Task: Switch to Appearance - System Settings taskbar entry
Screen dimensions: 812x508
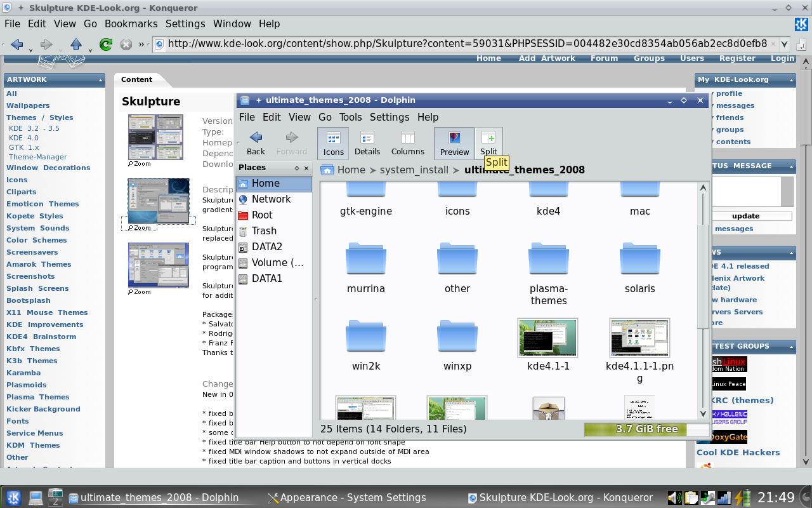Action: coord(347,497)
